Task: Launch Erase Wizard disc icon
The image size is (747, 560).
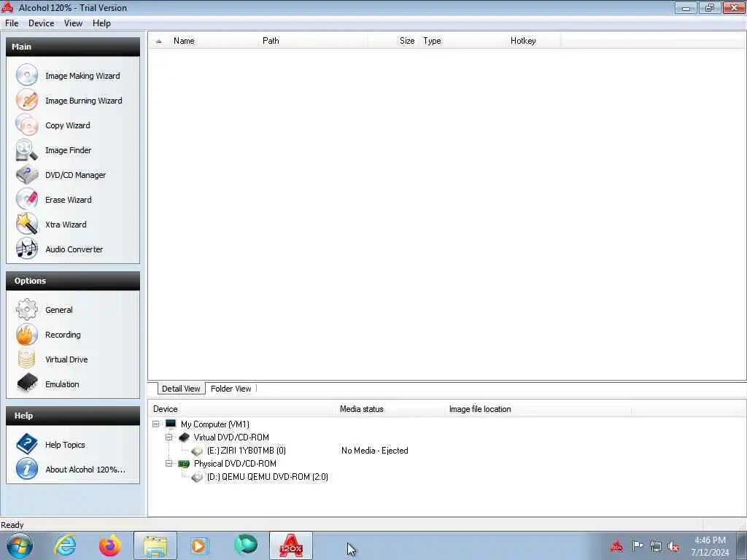Action: tap(27, 199)
